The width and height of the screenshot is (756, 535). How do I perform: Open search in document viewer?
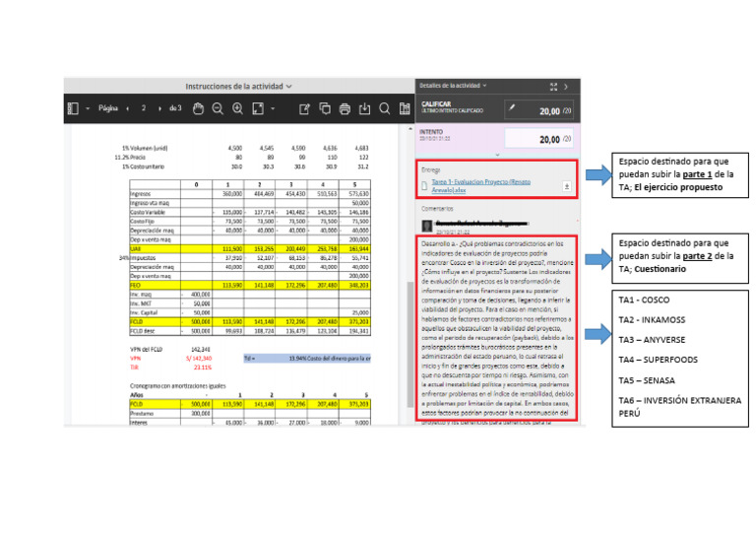pos(385,108)
